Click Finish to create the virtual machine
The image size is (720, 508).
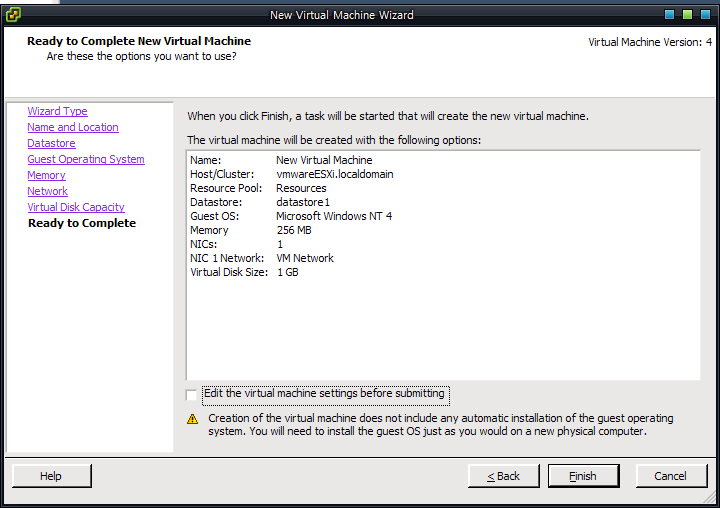pos(583,476)
